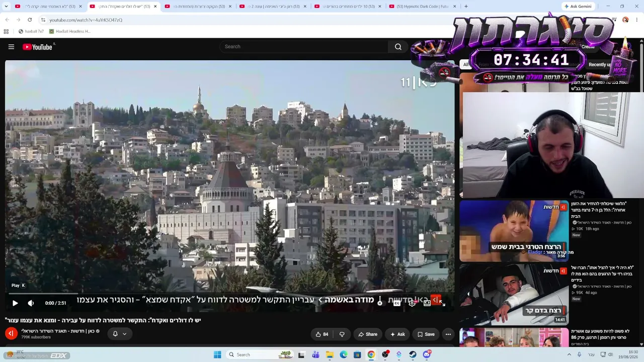Open the recommended video titled with 10K views
This screenshot has width=644, height=362.
pos(599,210)
